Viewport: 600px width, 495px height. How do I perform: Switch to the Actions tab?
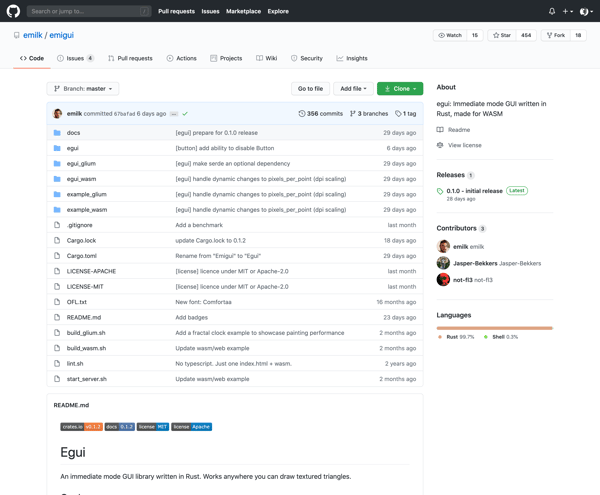(x=181, y=58)
